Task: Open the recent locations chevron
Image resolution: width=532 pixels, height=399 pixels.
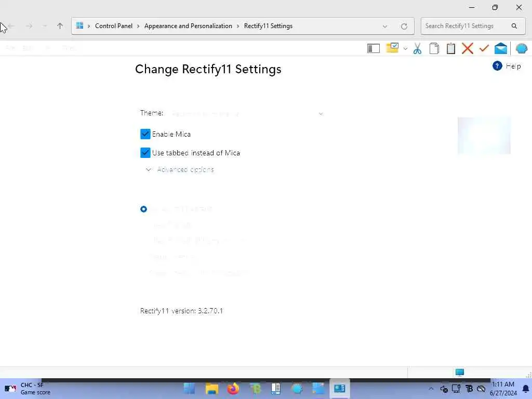Action: [45, 26]
